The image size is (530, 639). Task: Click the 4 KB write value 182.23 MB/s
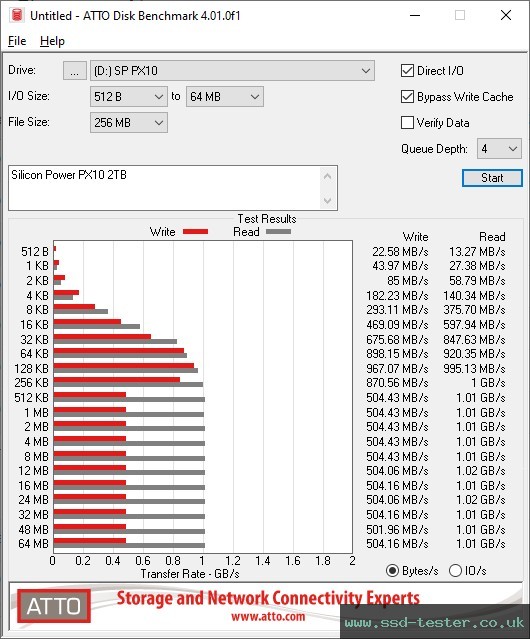tap(397, 295)
